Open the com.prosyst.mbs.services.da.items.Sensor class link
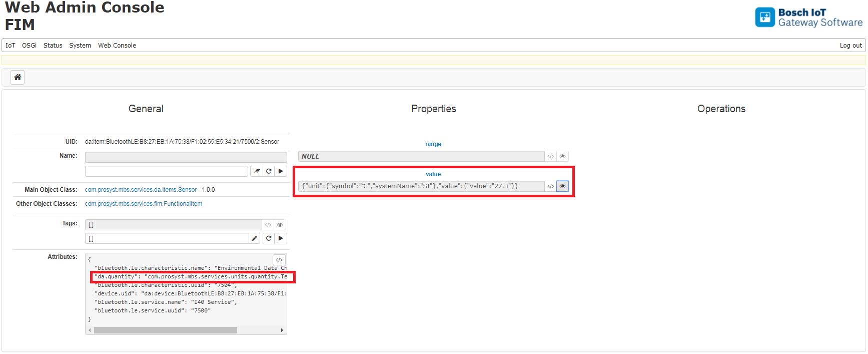The height and width of the screenshot is (354, 868). [141, 190]
